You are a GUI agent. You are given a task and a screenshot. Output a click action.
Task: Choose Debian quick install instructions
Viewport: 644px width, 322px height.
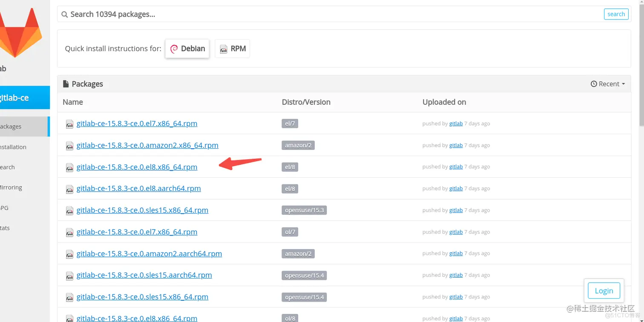tap(187, 49)
